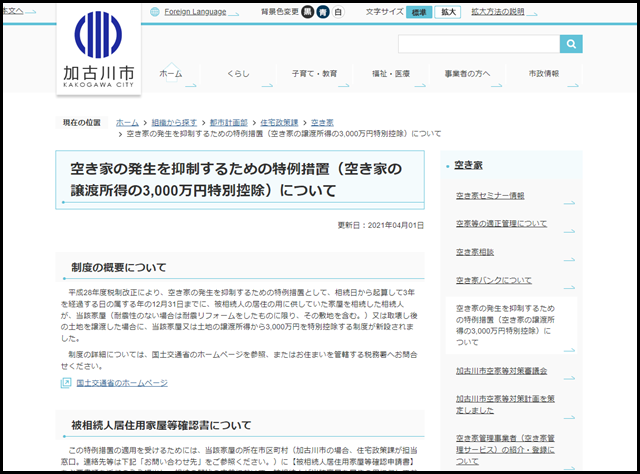Click the 都市計画部 breadcrumb link
Viewport: 640px width, 474px height.
(229, 122)
